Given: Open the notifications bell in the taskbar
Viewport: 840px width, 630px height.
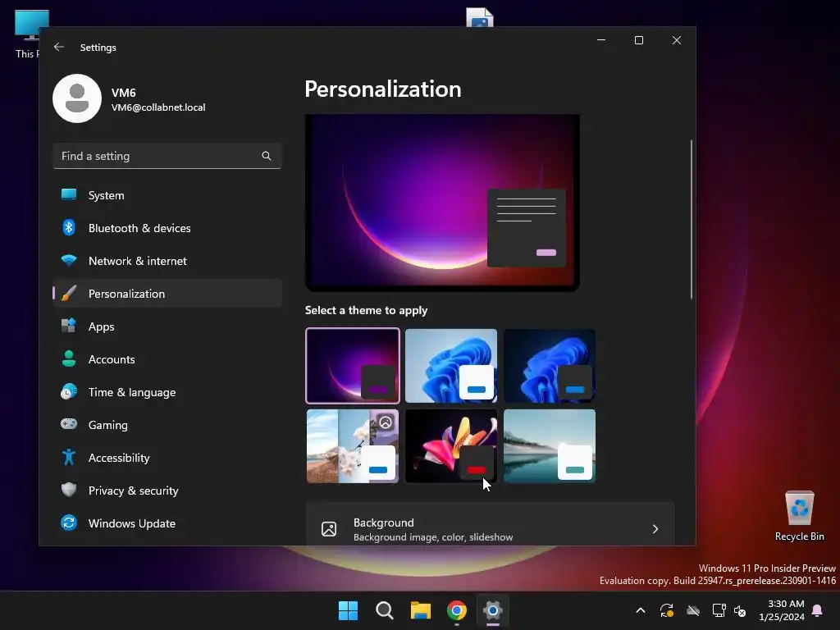Looking at the screenshot, I should click(818, 610).
